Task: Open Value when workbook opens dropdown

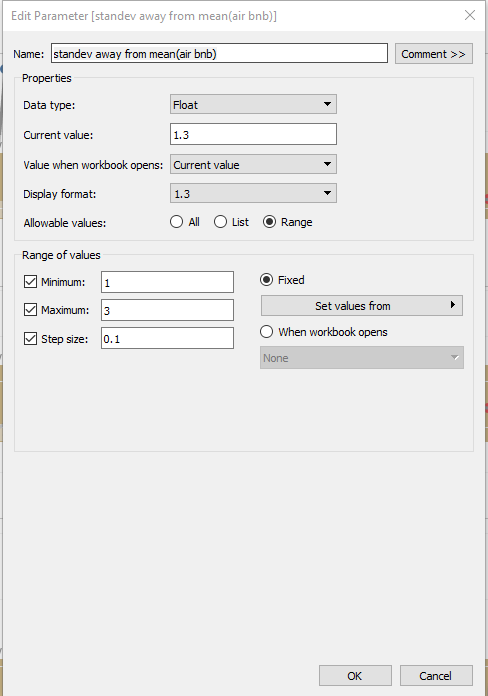Action: pos(253,165)
